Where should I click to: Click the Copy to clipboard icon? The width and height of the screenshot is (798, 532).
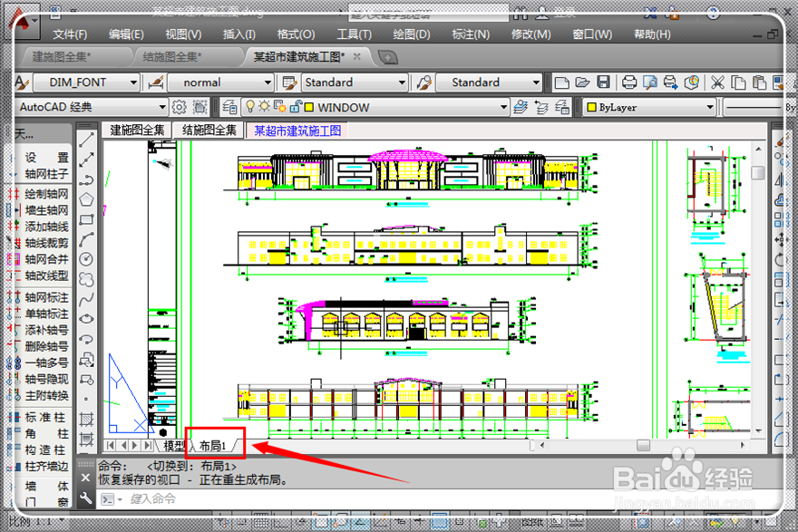pyautogui.click(x=738, y=82)
